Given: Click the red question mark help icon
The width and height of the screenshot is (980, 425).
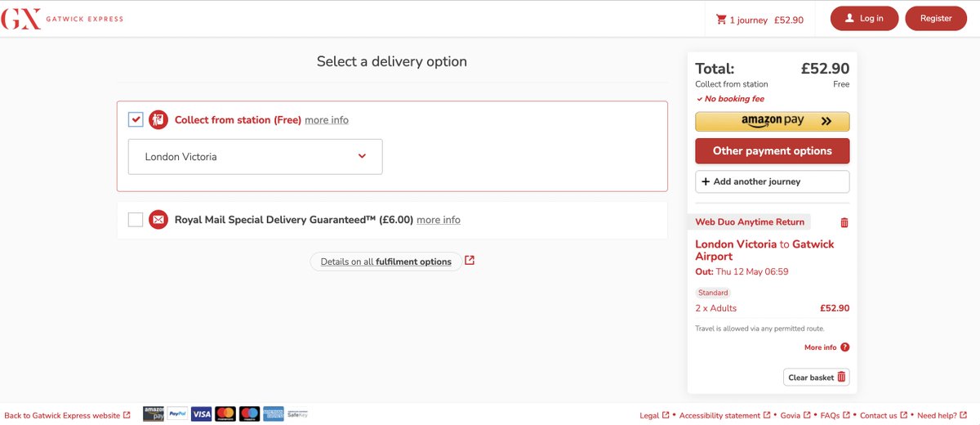Looking at the screenshot, I should [x=844, y=347].
